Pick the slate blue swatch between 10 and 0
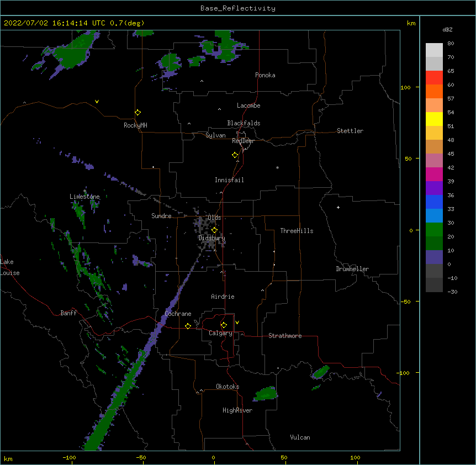476x465 pixels. 434,257
